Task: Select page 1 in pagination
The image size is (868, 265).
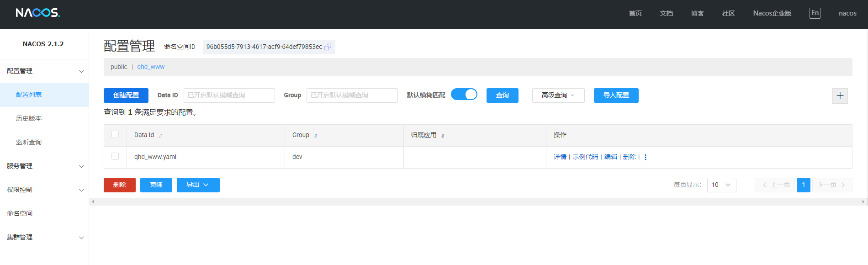Action: [x=804, y=185]
